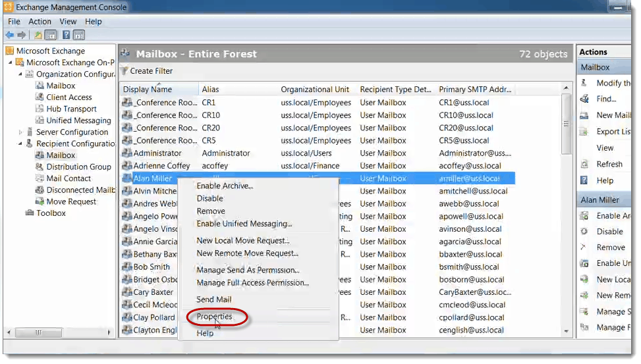Open the Action menu
The image size is (641, 364).
click(40, 21)
